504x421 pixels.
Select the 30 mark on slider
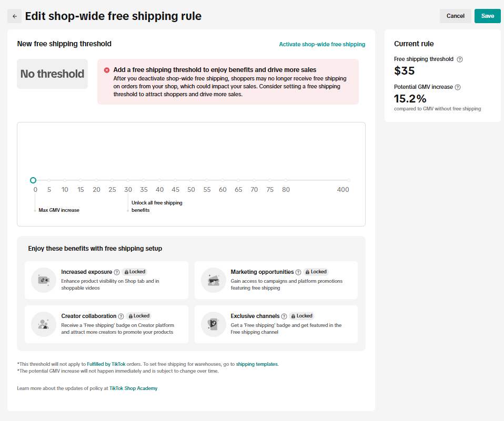128,180
